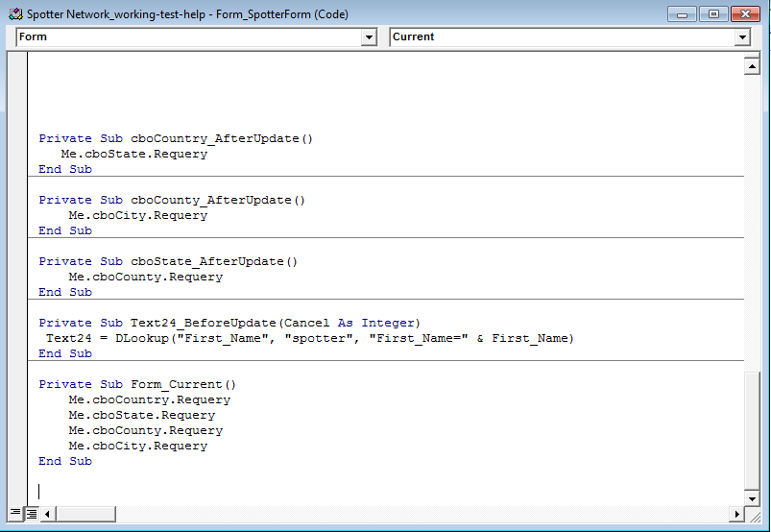Click inside the Form object combo box
The width and height of the screenshot is (771, 532).
[196, 36]
